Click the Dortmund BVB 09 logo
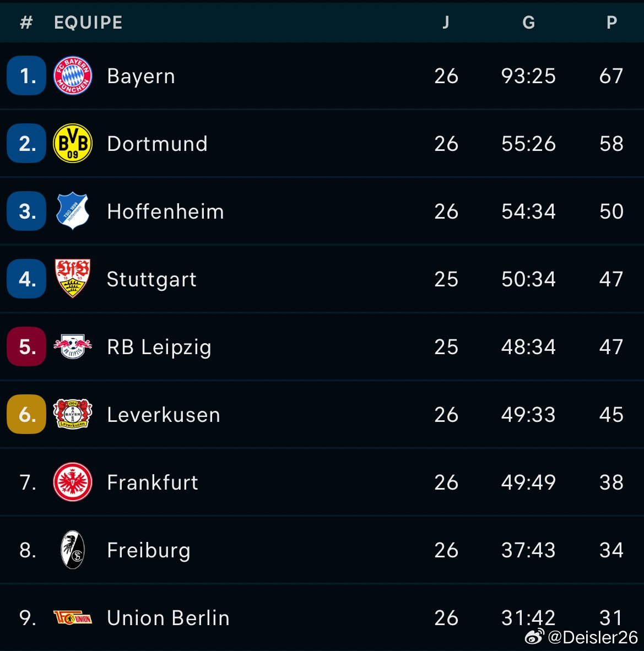 (x=73, y=143)
